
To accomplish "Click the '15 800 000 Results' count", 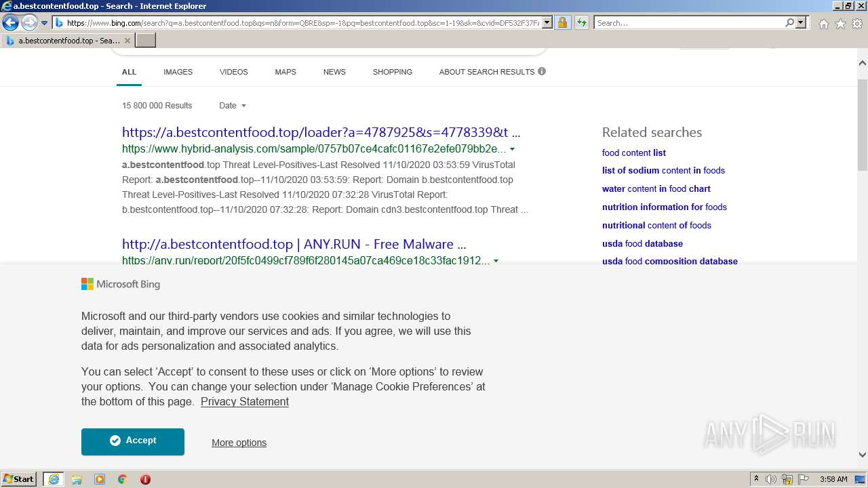I will click(x=157, y=106).
